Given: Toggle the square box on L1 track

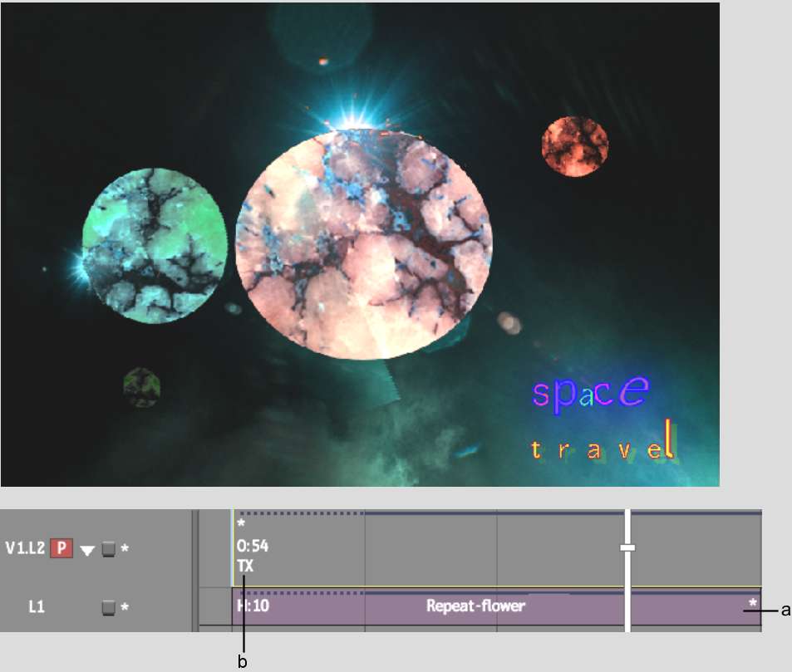Looking at the screenshot, I should click(x=108, y=607).
